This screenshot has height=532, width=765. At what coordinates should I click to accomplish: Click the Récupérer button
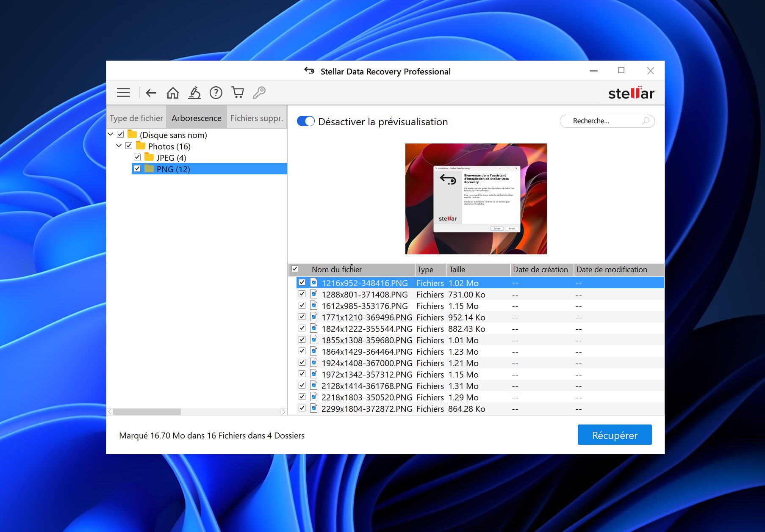pyautogui.click(x=614, y=435)
